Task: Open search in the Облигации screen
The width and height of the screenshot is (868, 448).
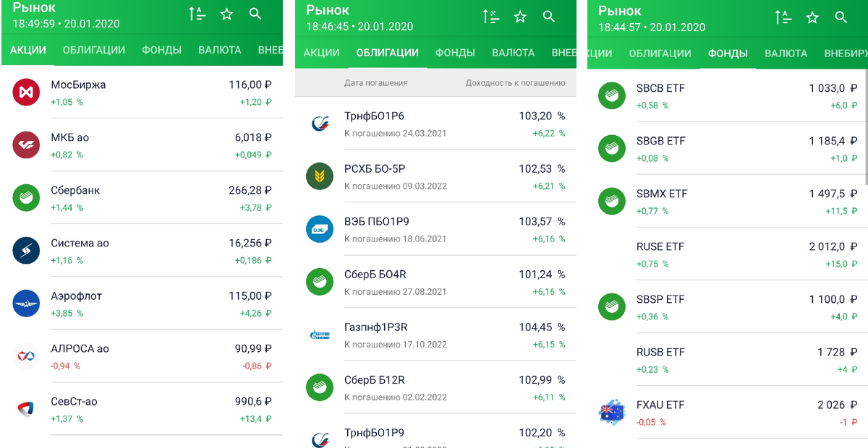Action: click(549, 17)
